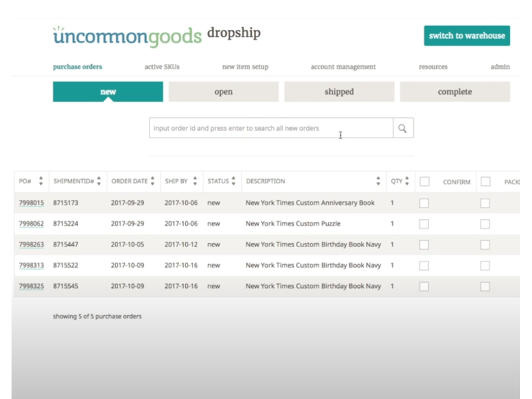Navigate to account management

click(x=343, y=67)
